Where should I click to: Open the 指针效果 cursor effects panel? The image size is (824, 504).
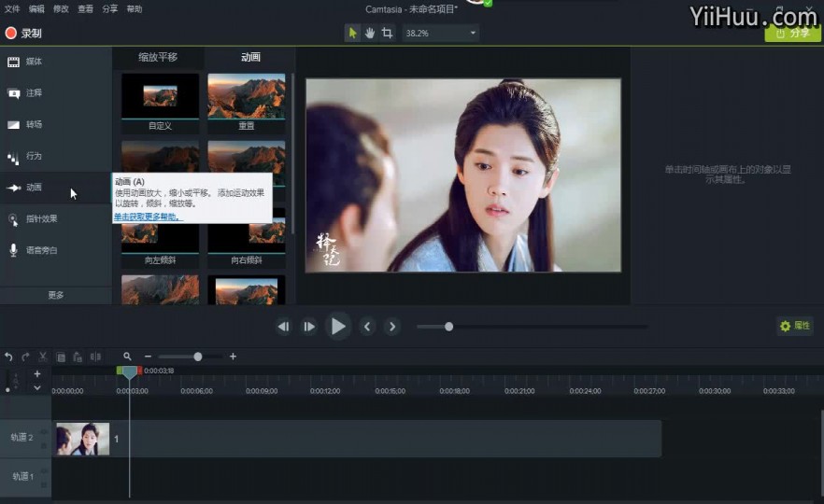pos(56,219)
